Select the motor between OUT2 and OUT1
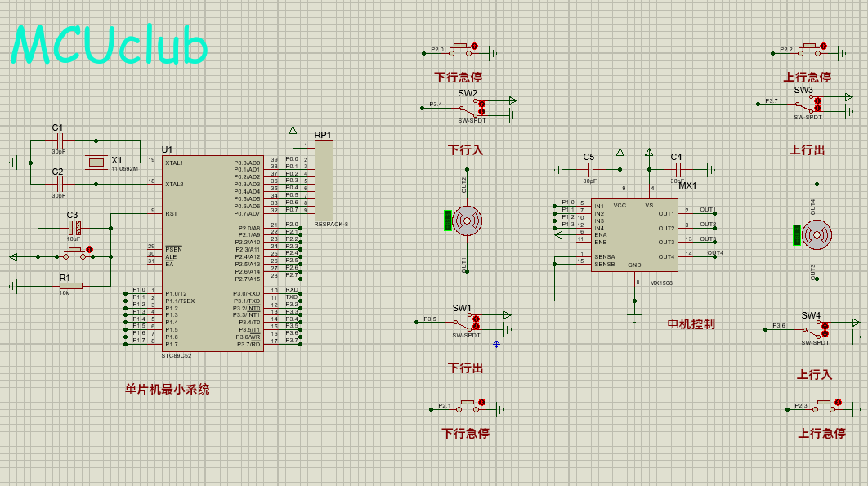 point(467,221)
